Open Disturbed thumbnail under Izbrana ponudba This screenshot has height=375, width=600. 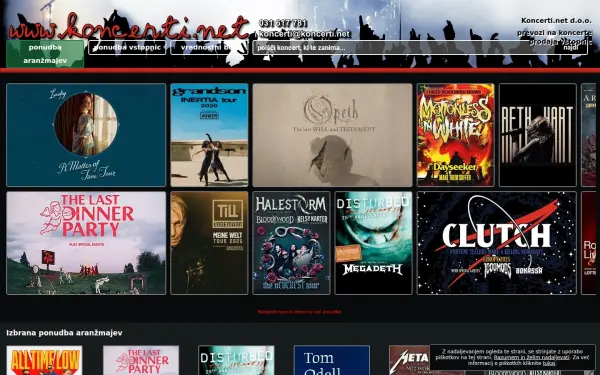coord(236,360)
